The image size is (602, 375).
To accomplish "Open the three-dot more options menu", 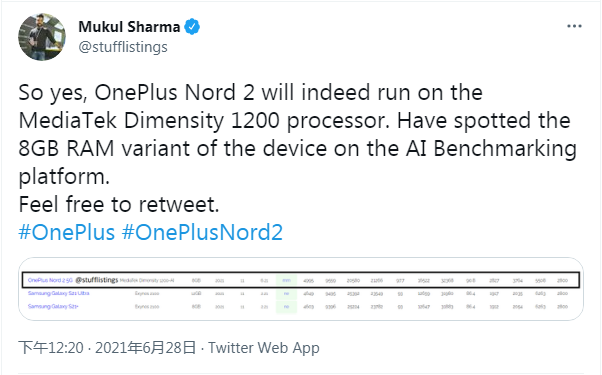I will tap(574, 26).
